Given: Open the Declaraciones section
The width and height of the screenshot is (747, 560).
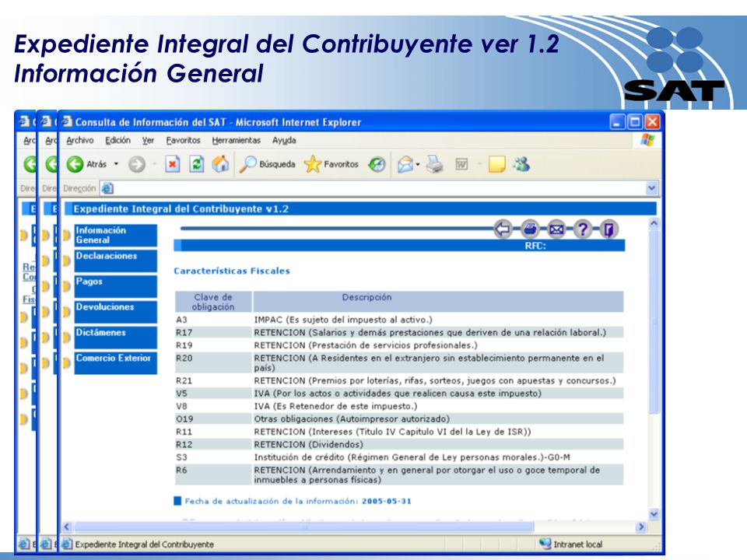Looking at the screenshot, I should 116,261.
